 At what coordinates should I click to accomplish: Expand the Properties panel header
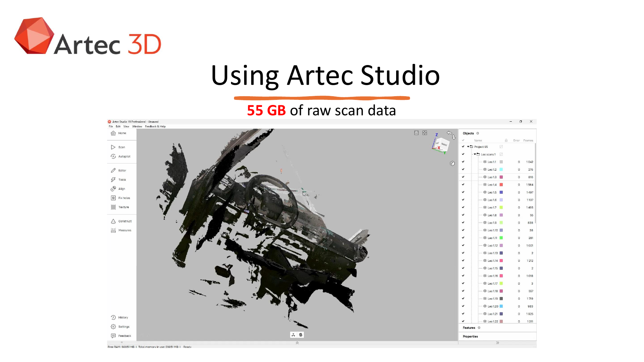coord(497,337)
